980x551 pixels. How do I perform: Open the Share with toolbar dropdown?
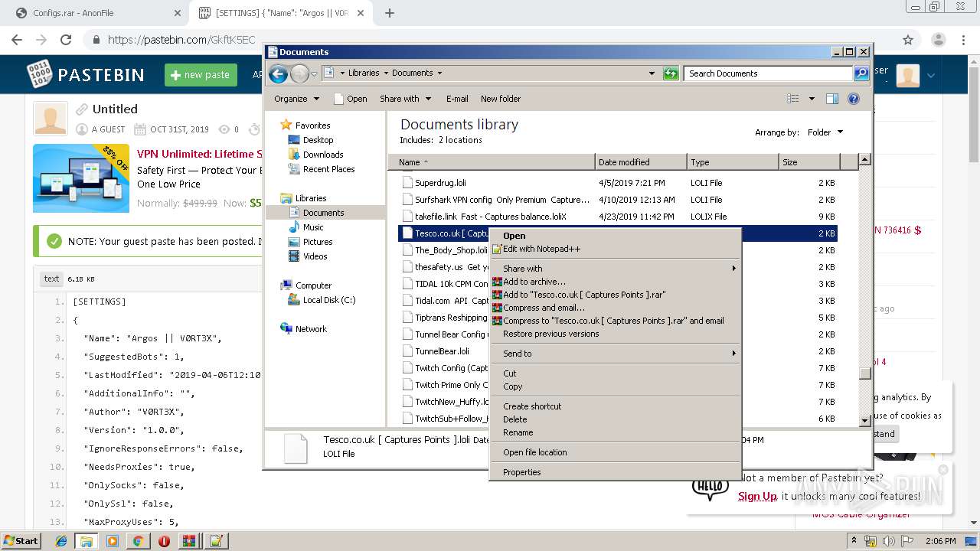tap(406, 99)
